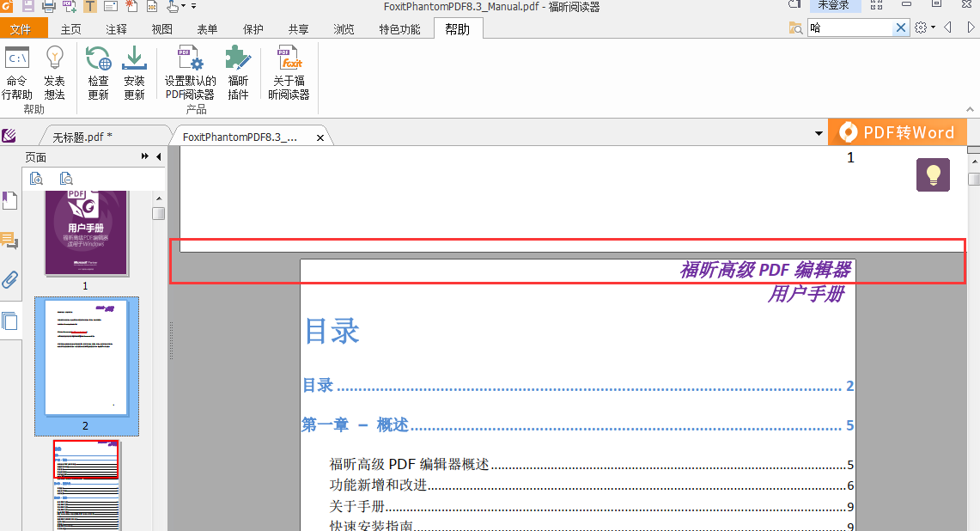Expand the customize quick access toolbar menu

194,6
